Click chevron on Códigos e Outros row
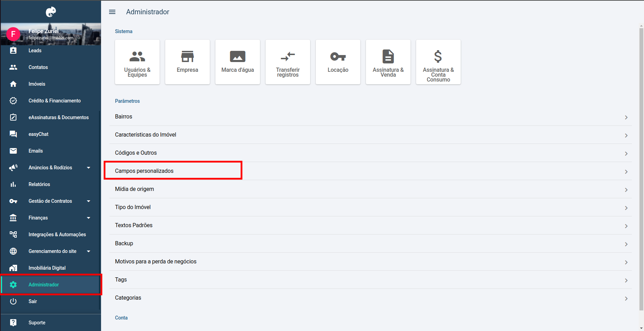Image resolution: width=644 pixels, height=331 pixels. pyautogui.click(x=626, y=154)
